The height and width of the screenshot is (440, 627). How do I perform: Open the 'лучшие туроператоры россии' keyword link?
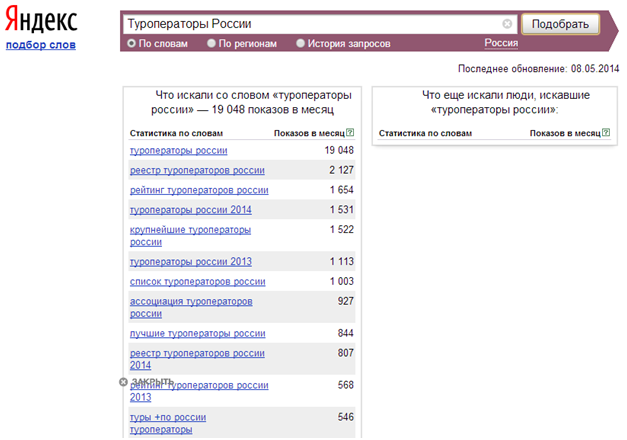(198, 334)
